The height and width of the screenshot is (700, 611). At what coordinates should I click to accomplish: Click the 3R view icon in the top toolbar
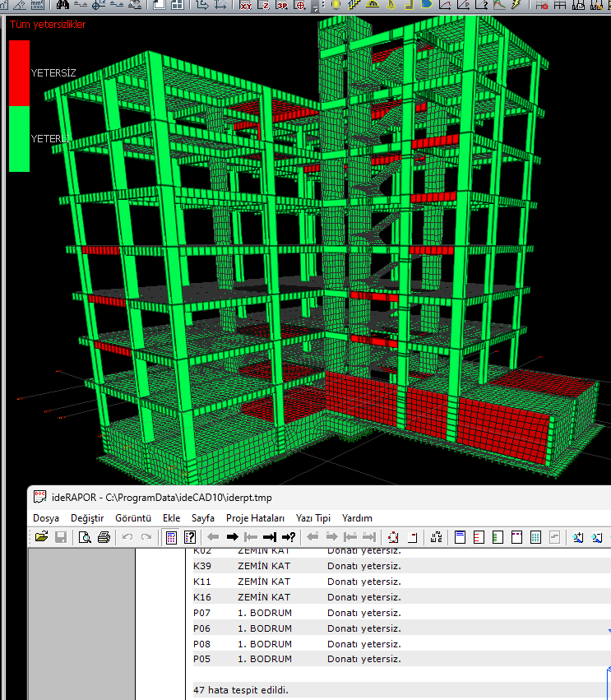click(x=282, y=5)
